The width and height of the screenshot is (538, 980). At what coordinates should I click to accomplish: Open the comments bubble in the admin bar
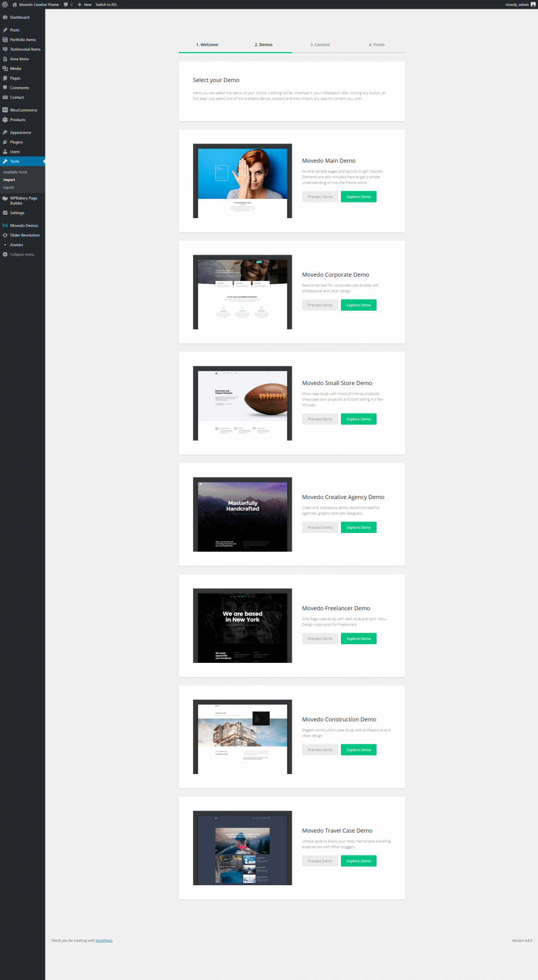click(x=66, y=4)
